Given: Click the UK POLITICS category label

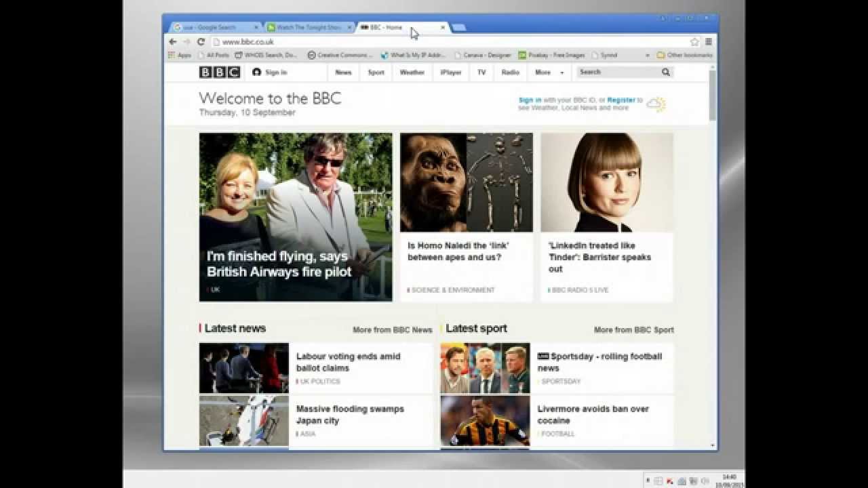Looking at the screenshot, I should [319, 382].
